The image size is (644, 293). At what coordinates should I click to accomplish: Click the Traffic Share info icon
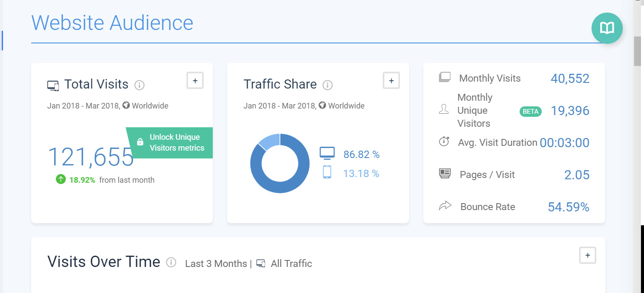tap(328, 85)
